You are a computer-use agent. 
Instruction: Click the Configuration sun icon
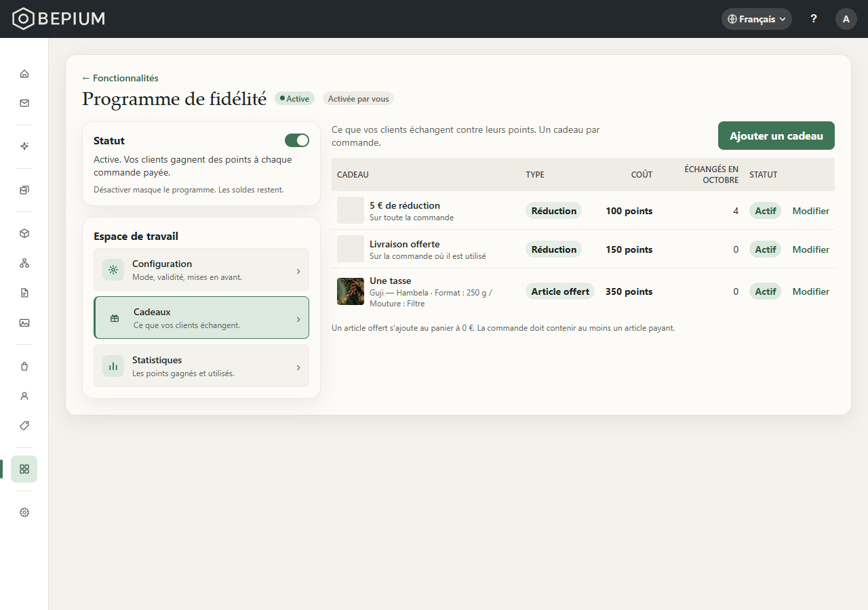click(x=113, y=270)
